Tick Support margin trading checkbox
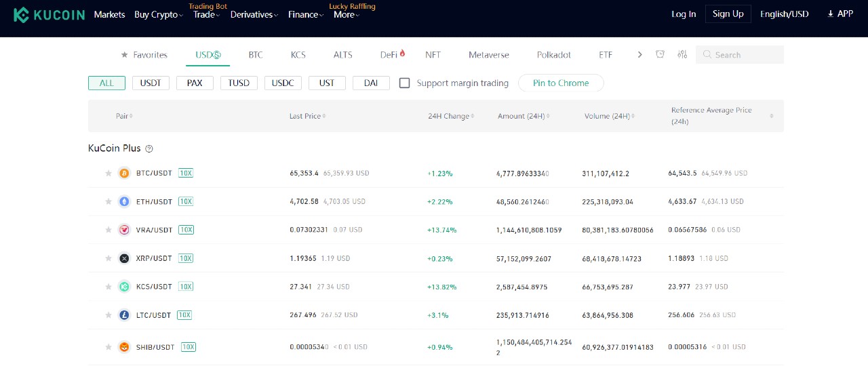Screen dimensions: 868x366 point(405,83)
